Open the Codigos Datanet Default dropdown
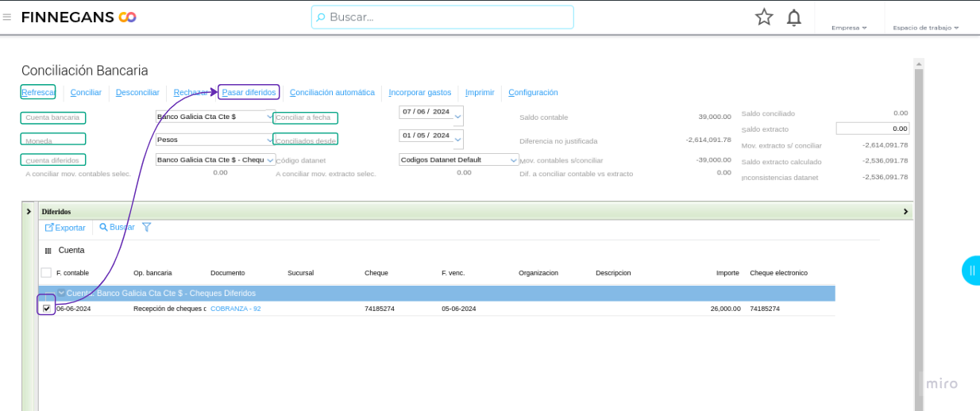The image size is (980, 411). (x=513, y=159)
